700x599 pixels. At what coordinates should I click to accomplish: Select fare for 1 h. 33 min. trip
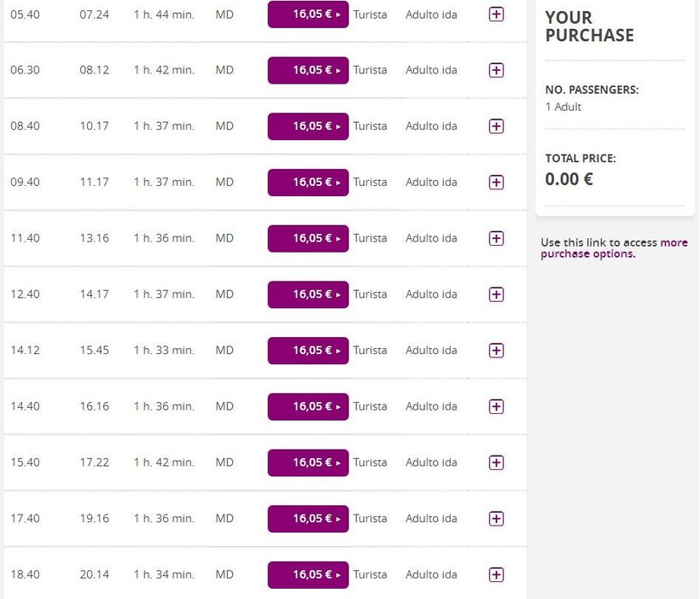click(x=308, y=351)
